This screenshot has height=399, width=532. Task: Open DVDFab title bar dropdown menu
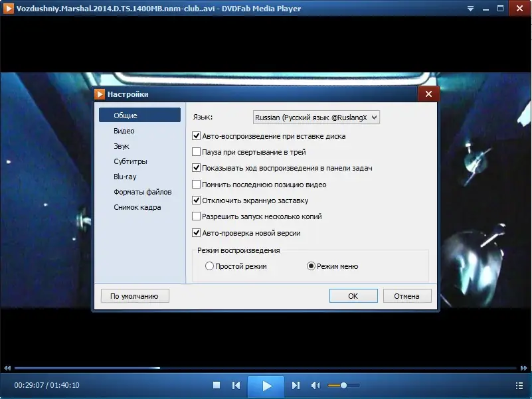click(x=470, y=9)
